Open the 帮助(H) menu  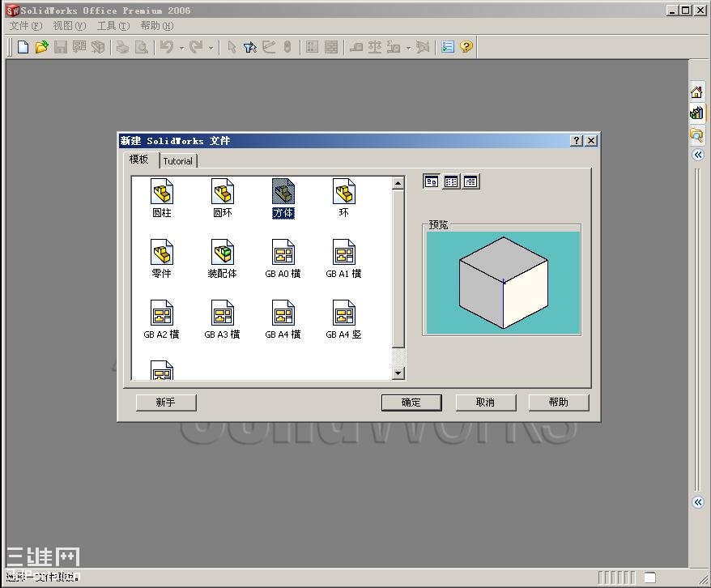(157, 26)
